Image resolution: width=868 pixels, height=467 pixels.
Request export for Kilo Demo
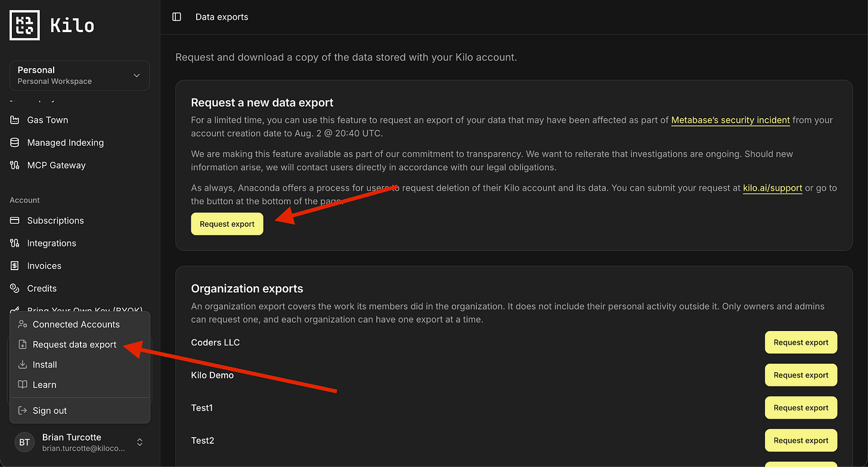[x=801, y=375]
